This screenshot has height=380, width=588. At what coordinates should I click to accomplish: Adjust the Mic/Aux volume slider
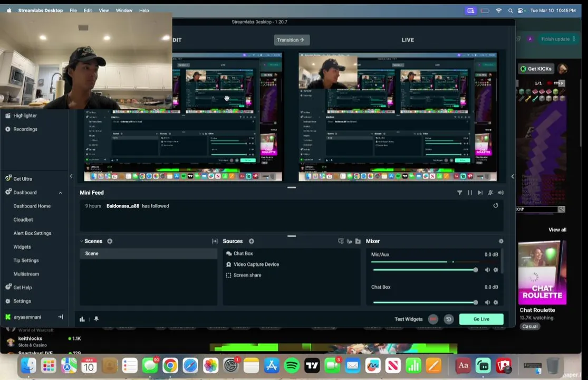point(425,270)
